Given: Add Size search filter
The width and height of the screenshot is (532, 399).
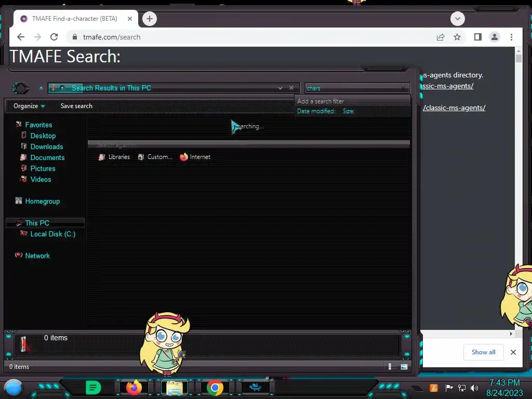Looking at the screenshot, I should click(349, 111).
